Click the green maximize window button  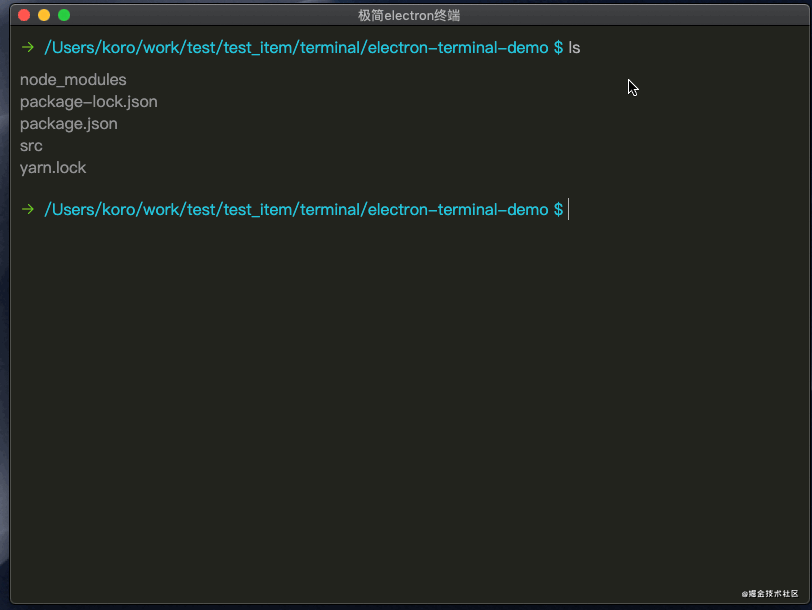pyautogui.click(x=64, y=15)
